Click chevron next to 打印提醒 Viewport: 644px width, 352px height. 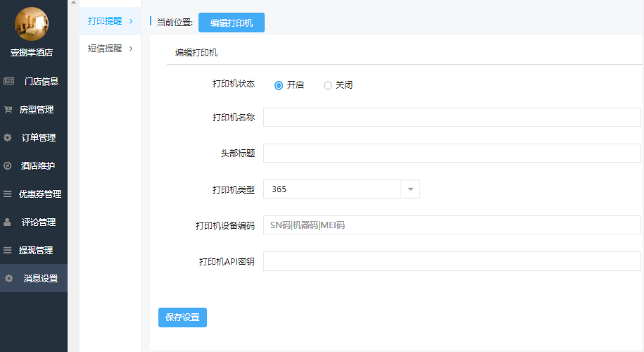131,21
